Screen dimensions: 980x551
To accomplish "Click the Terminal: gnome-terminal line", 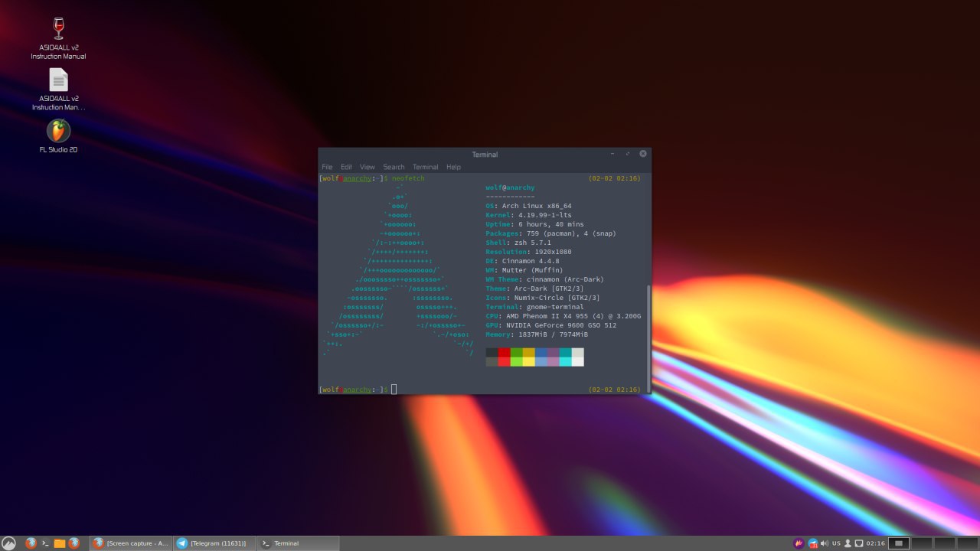I will pyautogui.click(x=534, y=307).
